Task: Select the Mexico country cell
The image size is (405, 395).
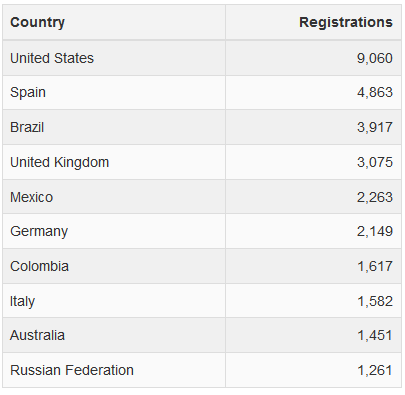Action: click(x=114, y=197)
